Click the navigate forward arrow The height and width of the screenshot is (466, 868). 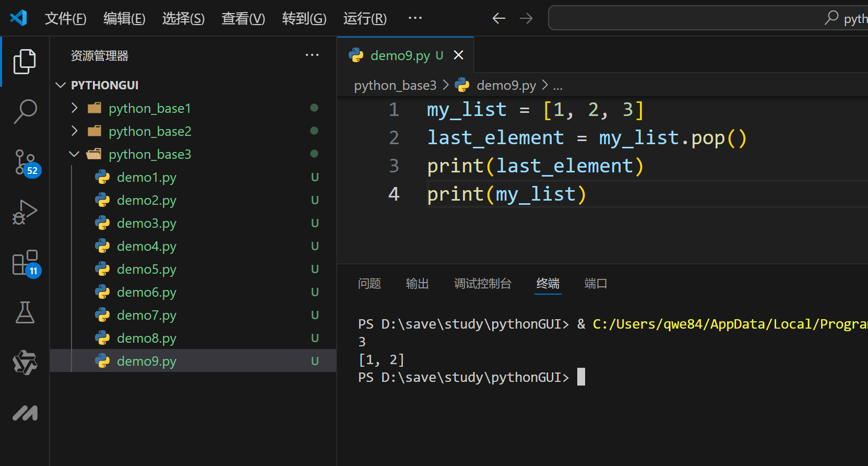[526, 18]
